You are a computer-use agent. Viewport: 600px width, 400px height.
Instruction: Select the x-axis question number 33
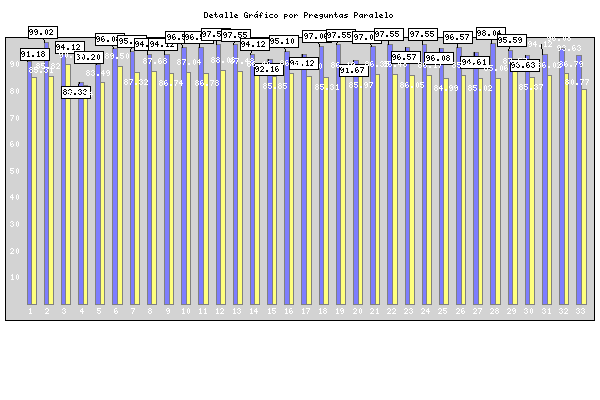click(x=580, y=311)
